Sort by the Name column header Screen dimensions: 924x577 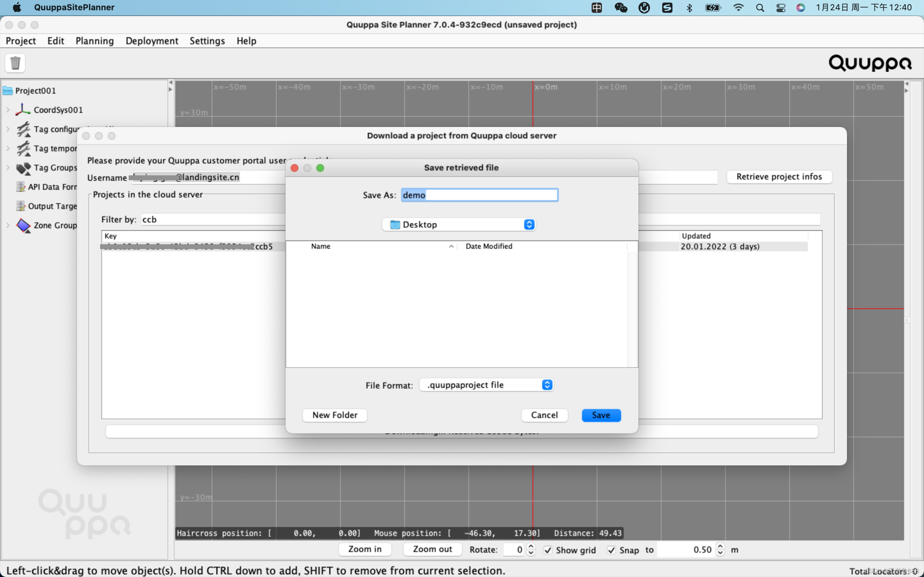tap(321, 247)
